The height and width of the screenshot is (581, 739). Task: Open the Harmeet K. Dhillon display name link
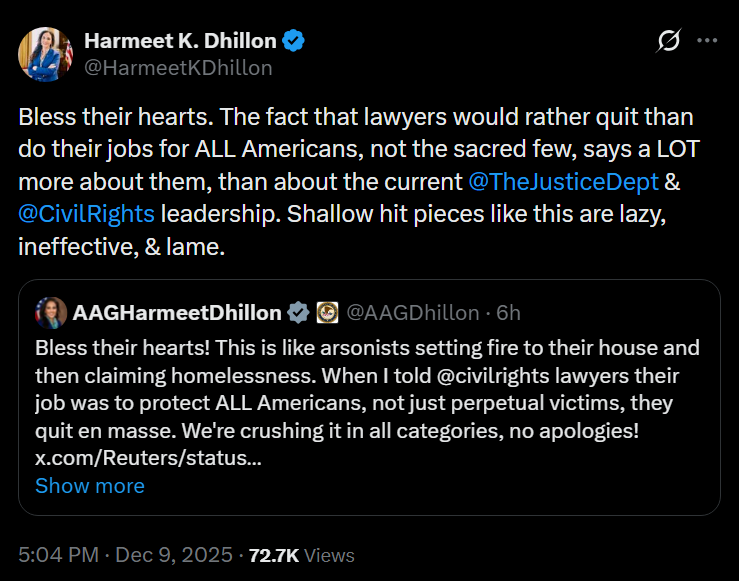[179, 41]
